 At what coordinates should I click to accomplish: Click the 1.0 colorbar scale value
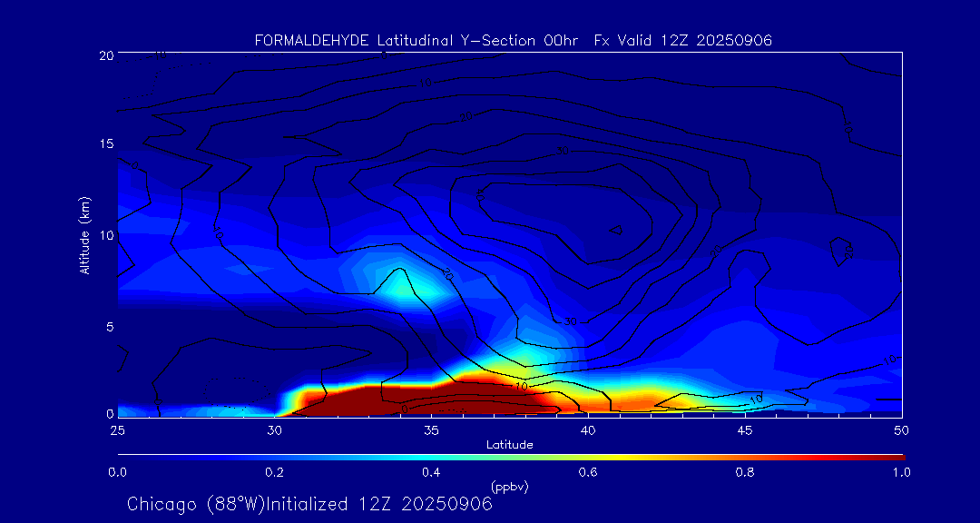(901, 472)
